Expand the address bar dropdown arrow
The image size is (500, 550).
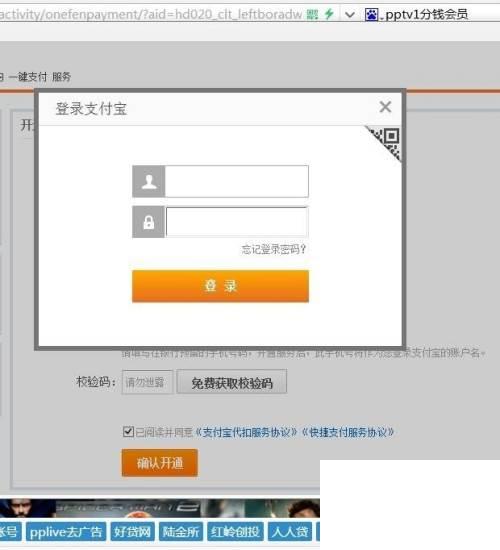point(350,15)
